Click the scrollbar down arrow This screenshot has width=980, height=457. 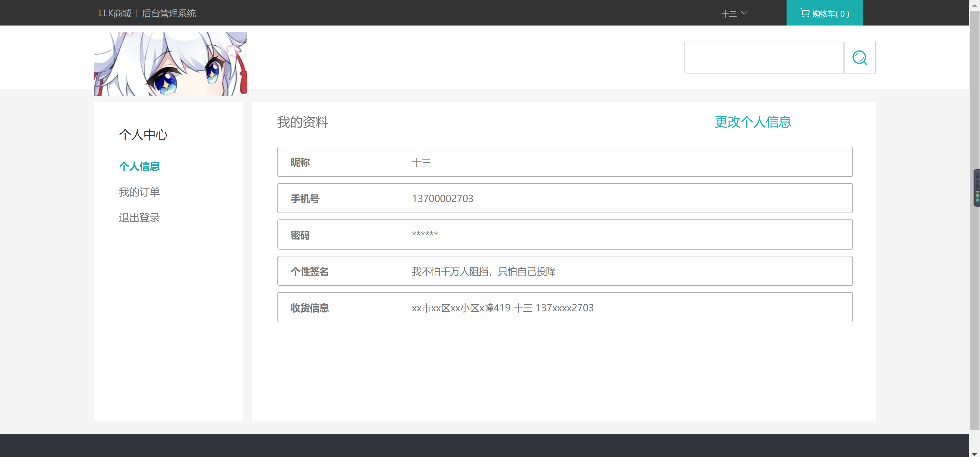[974, 454]
